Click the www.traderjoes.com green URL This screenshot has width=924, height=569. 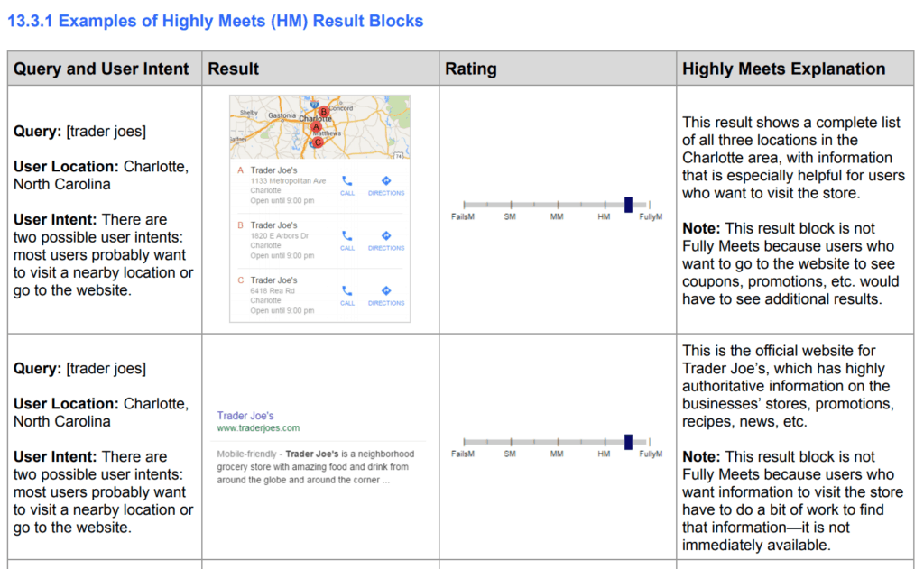[258, 428]
